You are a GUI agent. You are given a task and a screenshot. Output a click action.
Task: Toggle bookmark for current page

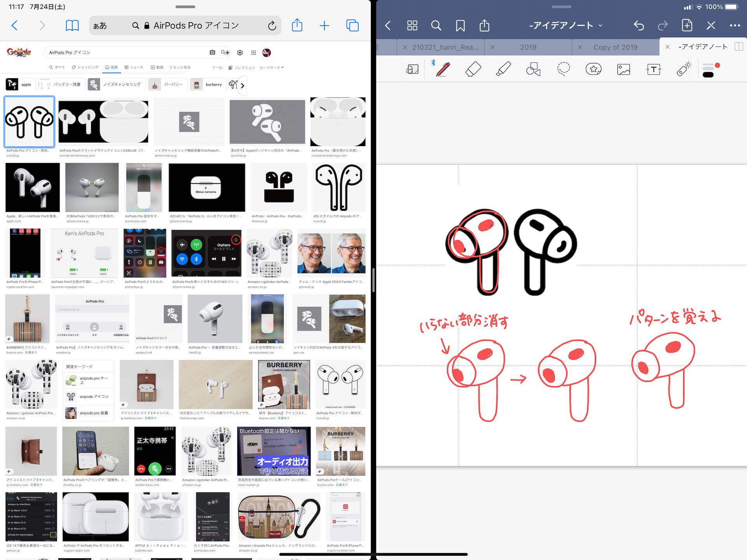pyautogui.click(x=460, y=26)
